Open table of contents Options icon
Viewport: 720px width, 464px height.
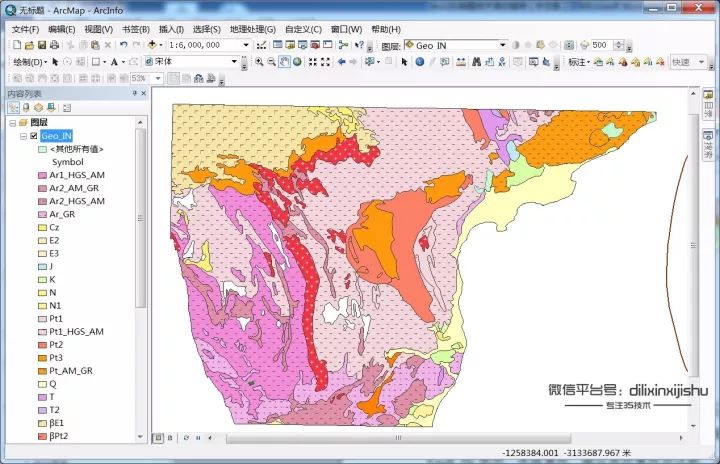coord(67,108)
